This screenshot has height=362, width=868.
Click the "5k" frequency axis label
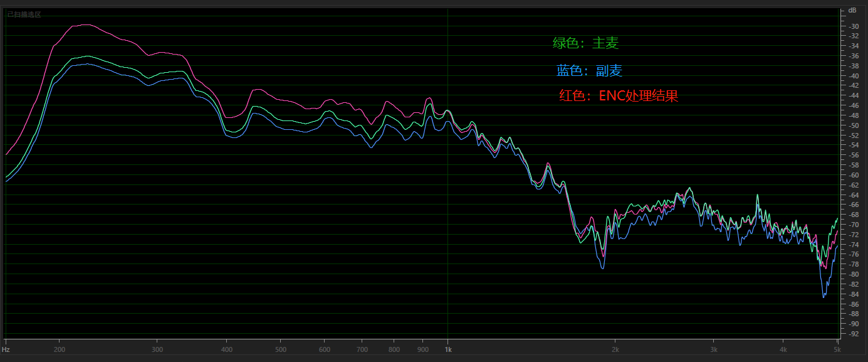point(837,349)
